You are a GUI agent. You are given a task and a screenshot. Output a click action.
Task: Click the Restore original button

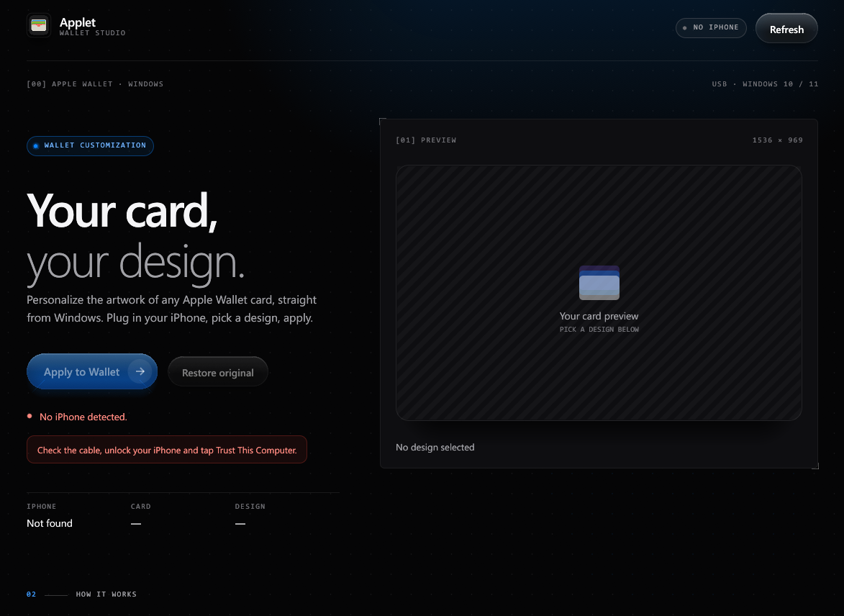click(x=218, y=372)
